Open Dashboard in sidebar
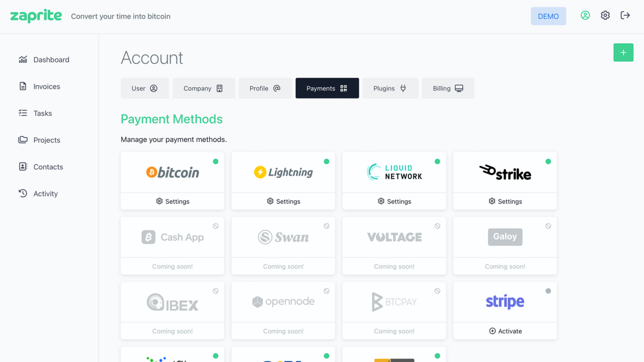This screenshot has height=362, width=644. (44, 59)
